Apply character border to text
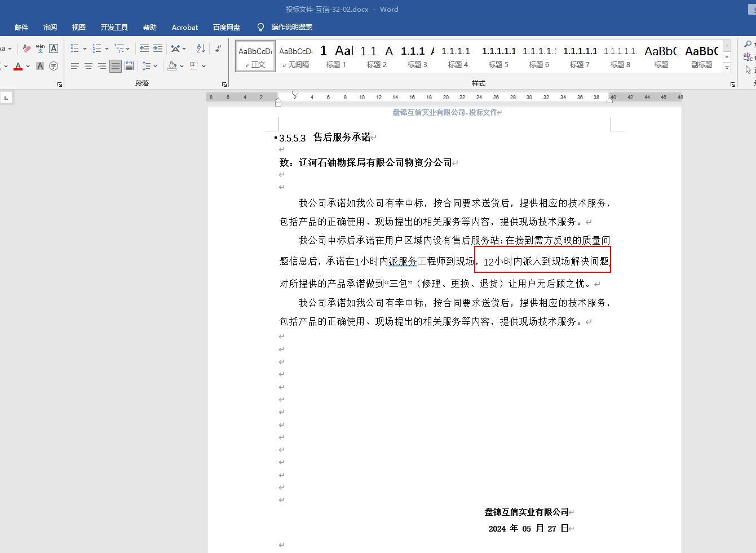 tap(54, 48)
